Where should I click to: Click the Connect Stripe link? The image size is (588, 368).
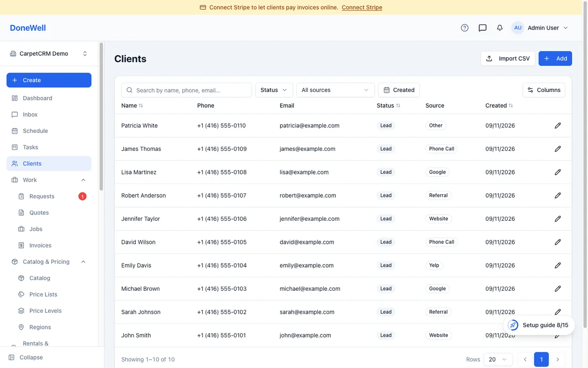[362, 7]
